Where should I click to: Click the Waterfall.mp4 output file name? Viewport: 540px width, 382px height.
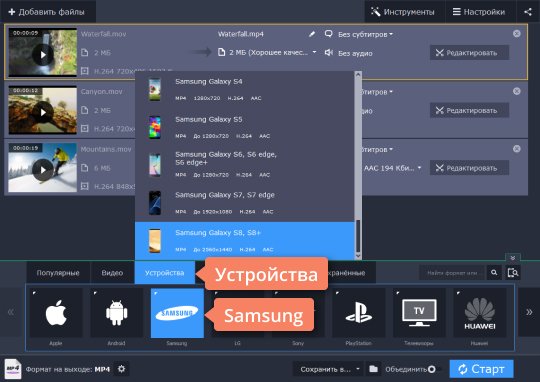pyautogui.click(x=241, y=34)
